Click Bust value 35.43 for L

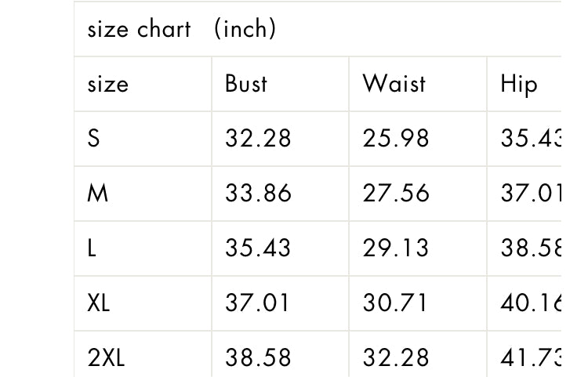(x=258, y=248)
